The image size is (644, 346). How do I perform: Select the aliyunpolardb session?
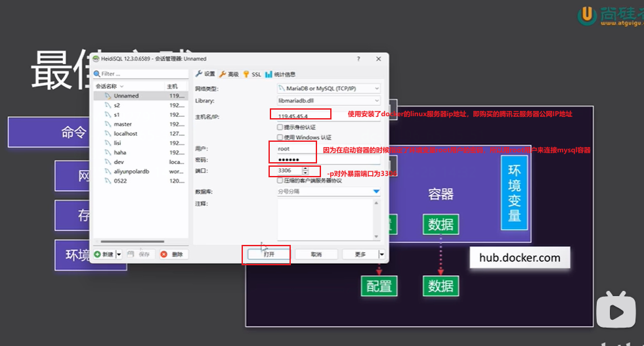coord(141,171)
